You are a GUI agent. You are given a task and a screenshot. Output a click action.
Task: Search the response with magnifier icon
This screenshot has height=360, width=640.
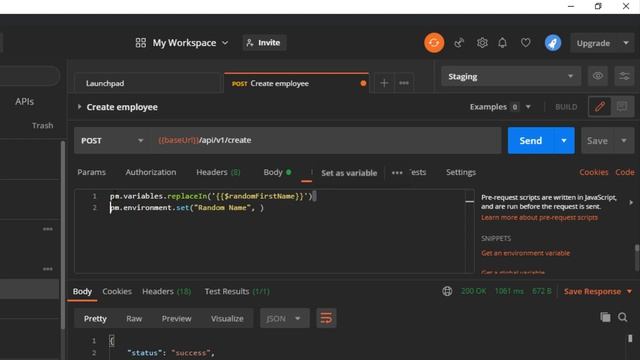[x=622, y=317]
